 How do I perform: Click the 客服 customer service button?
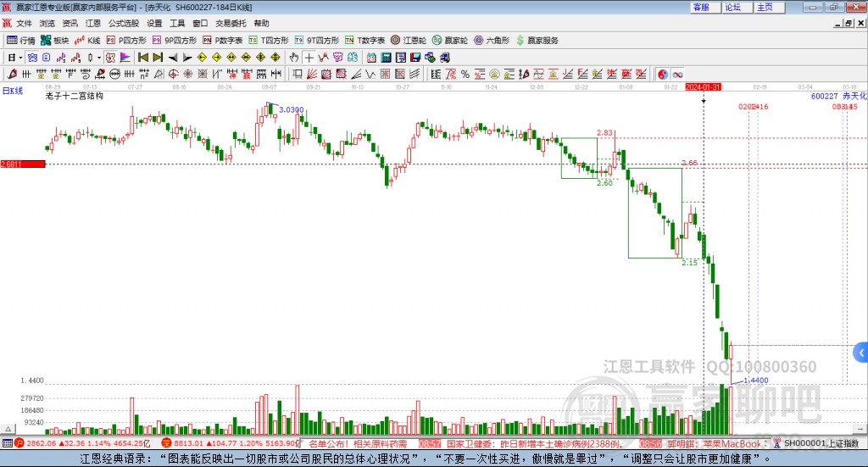pos(704,7)
